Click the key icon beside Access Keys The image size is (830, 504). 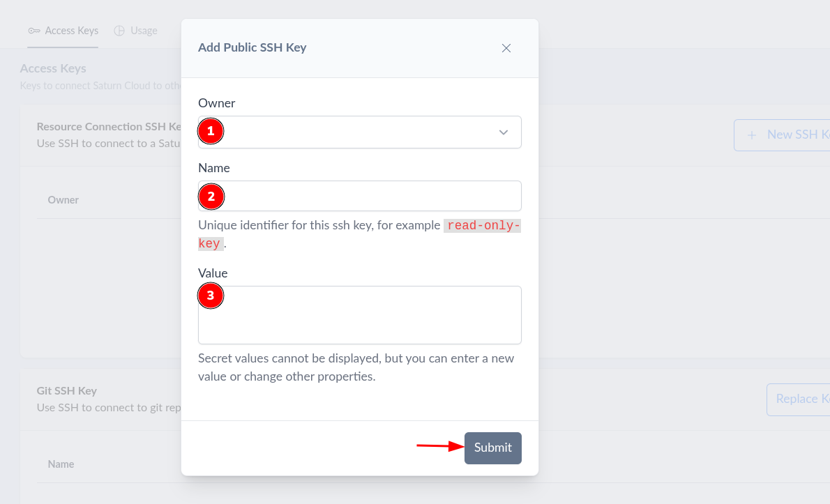pyautogui.click(x=33, y=30)
